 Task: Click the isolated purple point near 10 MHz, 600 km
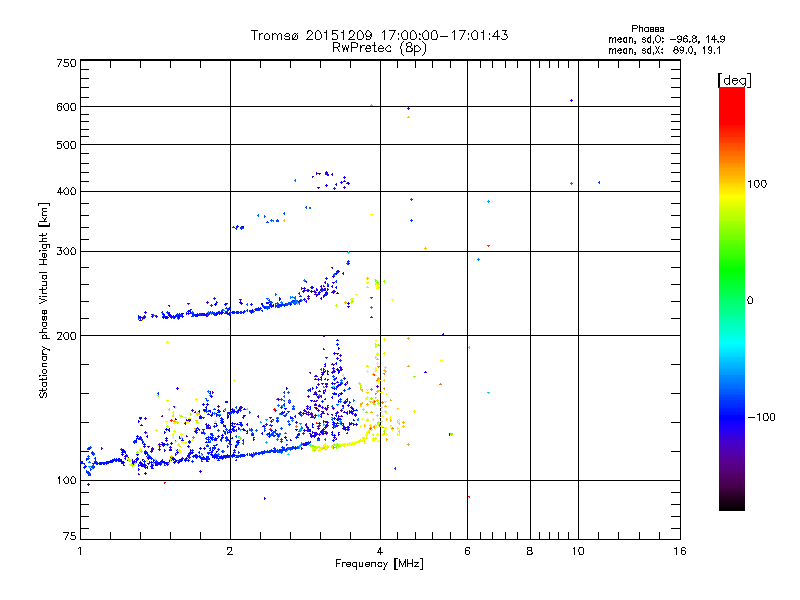tap(571, 101)
